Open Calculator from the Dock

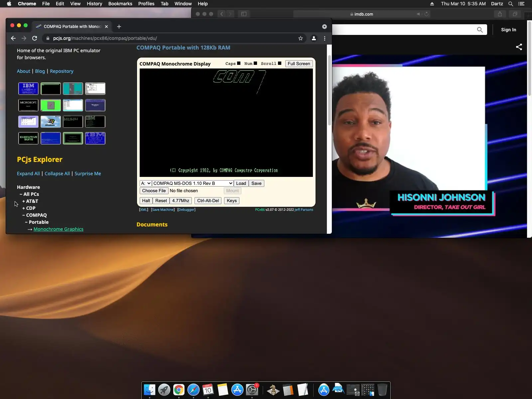(288, 390)
